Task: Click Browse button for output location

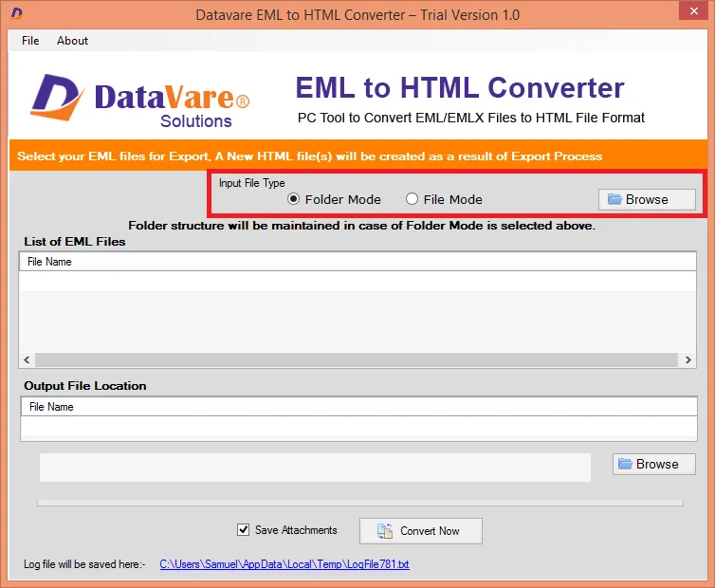Action: [654, 464]
